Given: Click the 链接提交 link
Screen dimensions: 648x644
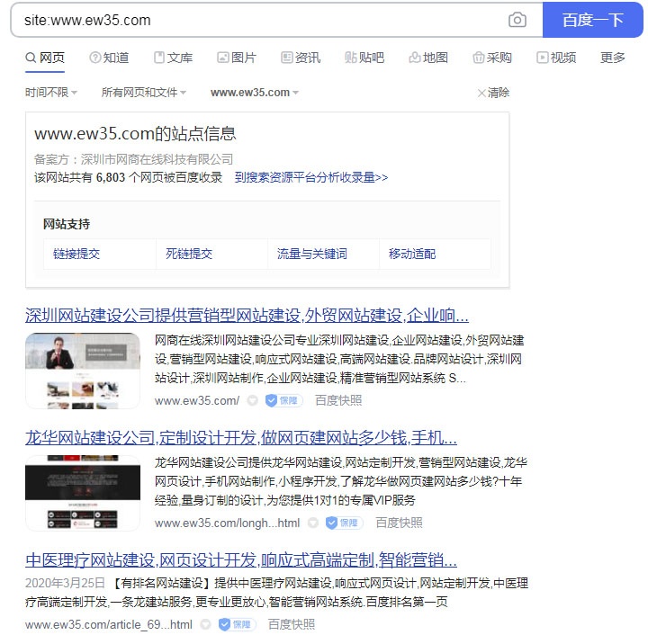Looking at the screenshot, I should (x=76, y=254).
